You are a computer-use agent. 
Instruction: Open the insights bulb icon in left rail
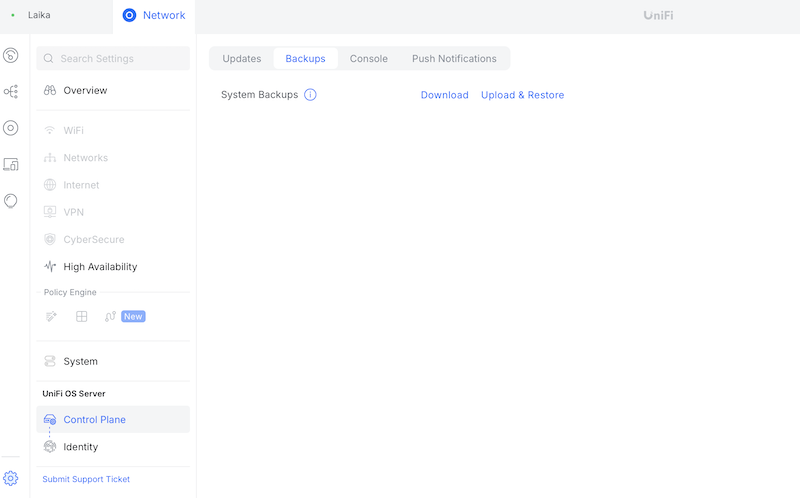click(x=11, y=201)
